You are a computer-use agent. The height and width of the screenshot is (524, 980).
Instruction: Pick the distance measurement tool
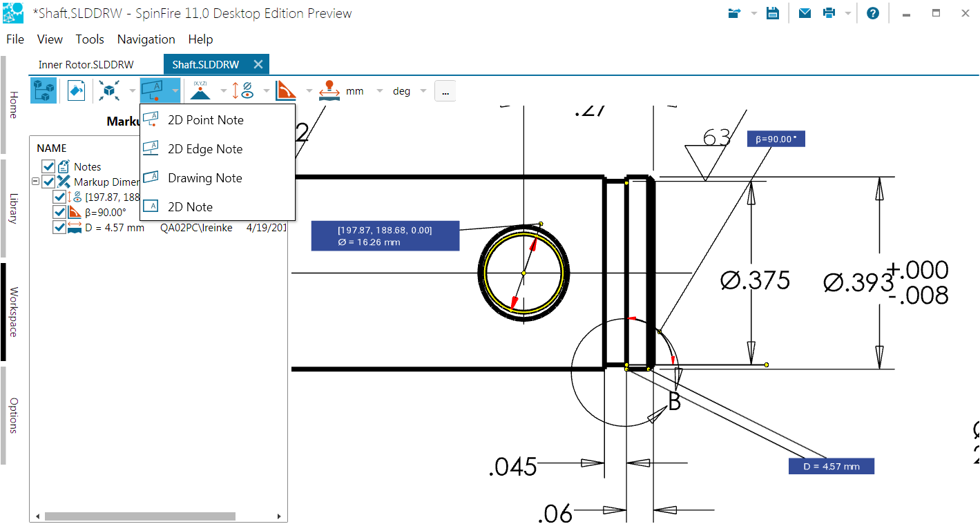point(329,90)
